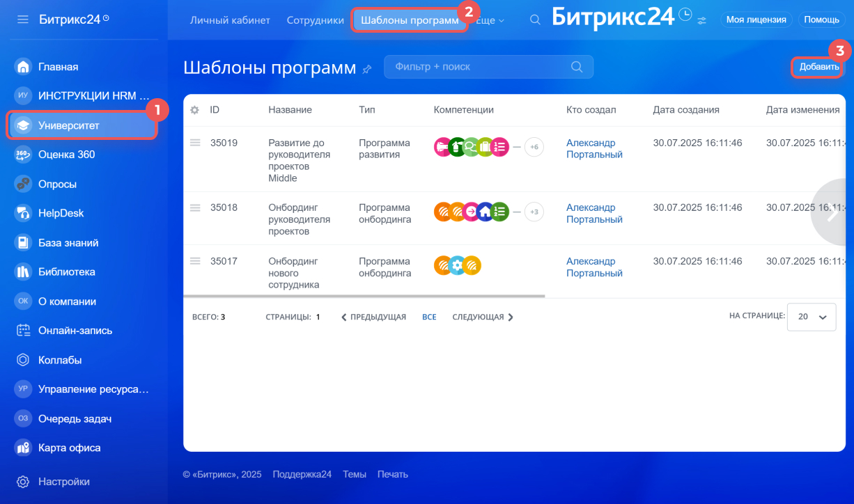Click the pink arrow competency icon in row 35018
Image resolution: width=854 pixels, height=504 pixels.
[472, 212]
